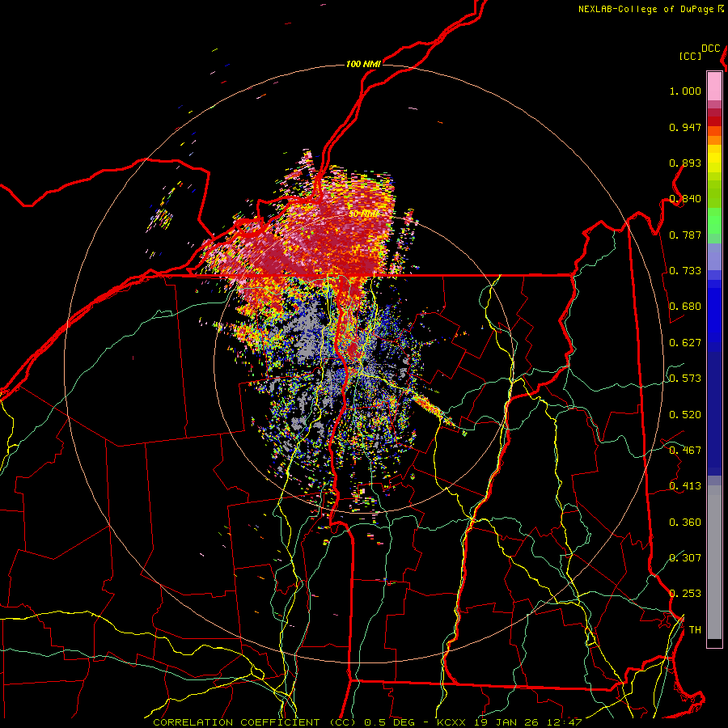Click the DCC legend title

(710, 49)
